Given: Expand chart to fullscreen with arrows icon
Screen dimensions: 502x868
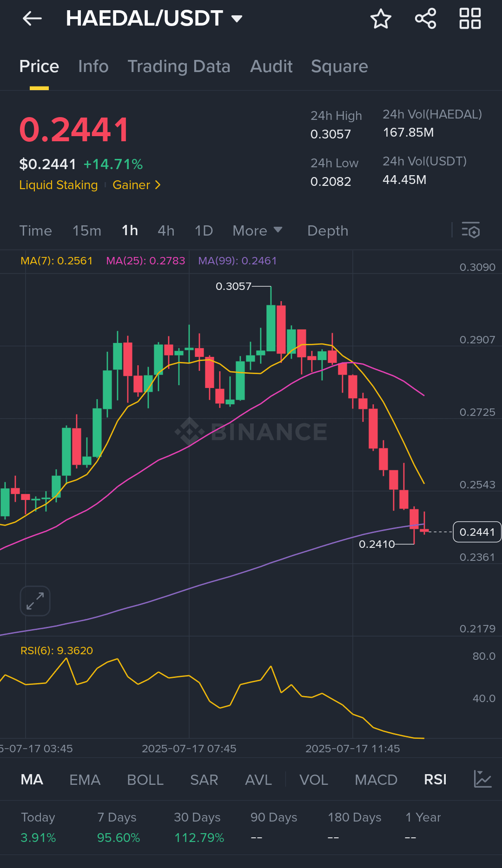Looking at the screenshot, I should tap(35, 601).
